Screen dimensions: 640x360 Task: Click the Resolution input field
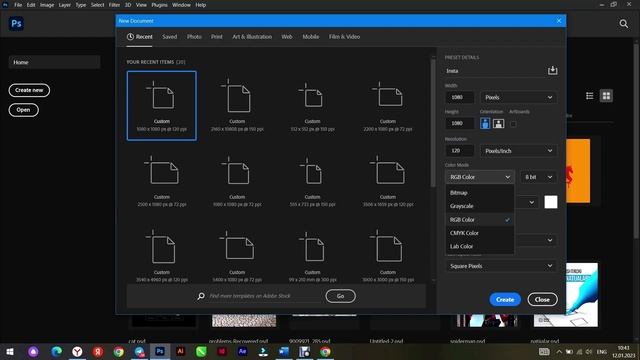tap(460, 151)
